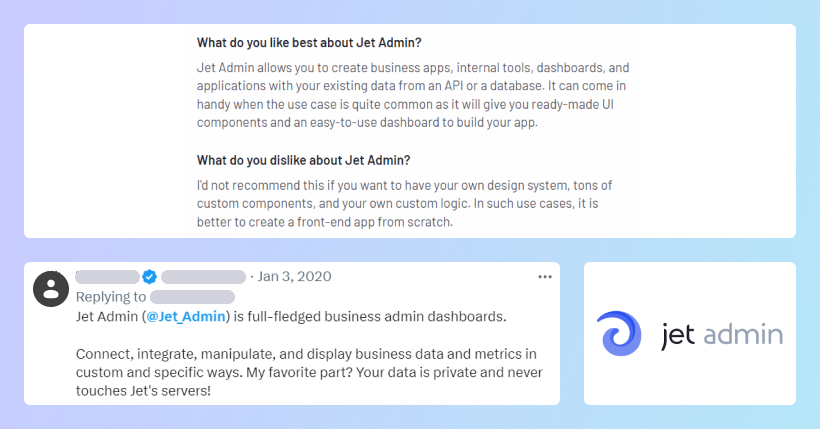Click the "What do you like best about Jet Admin?" heading
The width and height of the screenshot is (820, 429).
(x=309, y=43)
